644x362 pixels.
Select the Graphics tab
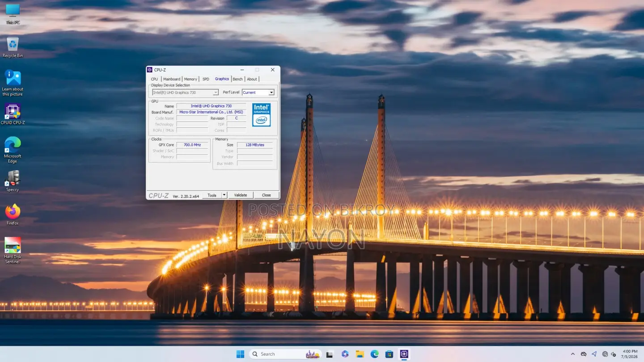tap(222, 79)
